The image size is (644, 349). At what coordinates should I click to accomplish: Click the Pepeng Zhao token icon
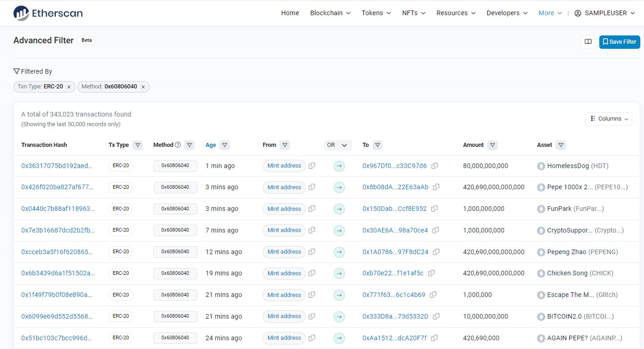tap(541, 252)
